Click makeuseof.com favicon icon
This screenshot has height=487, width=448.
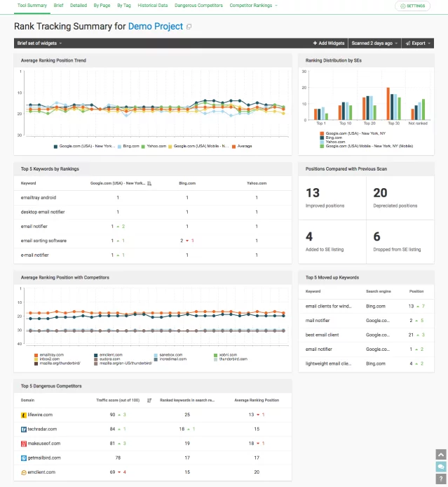24,443
